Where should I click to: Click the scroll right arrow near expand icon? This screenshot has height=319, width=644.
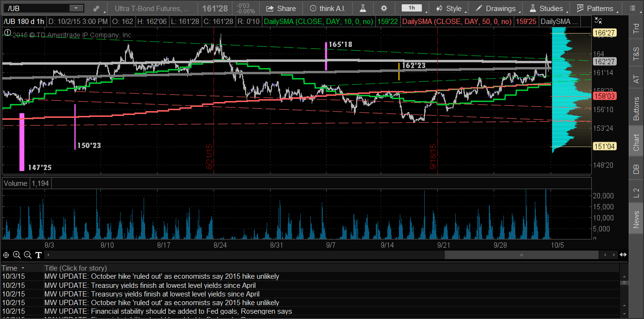(x=614, y=255)
